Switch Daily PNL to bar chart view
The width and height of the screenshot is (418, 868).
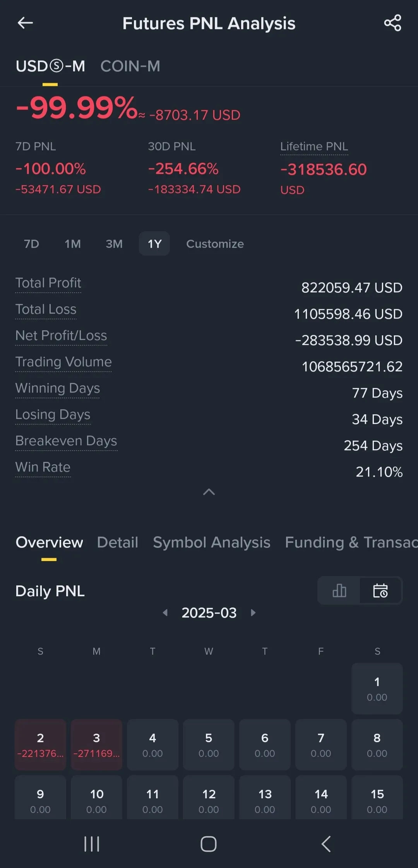tap(339, 591)
